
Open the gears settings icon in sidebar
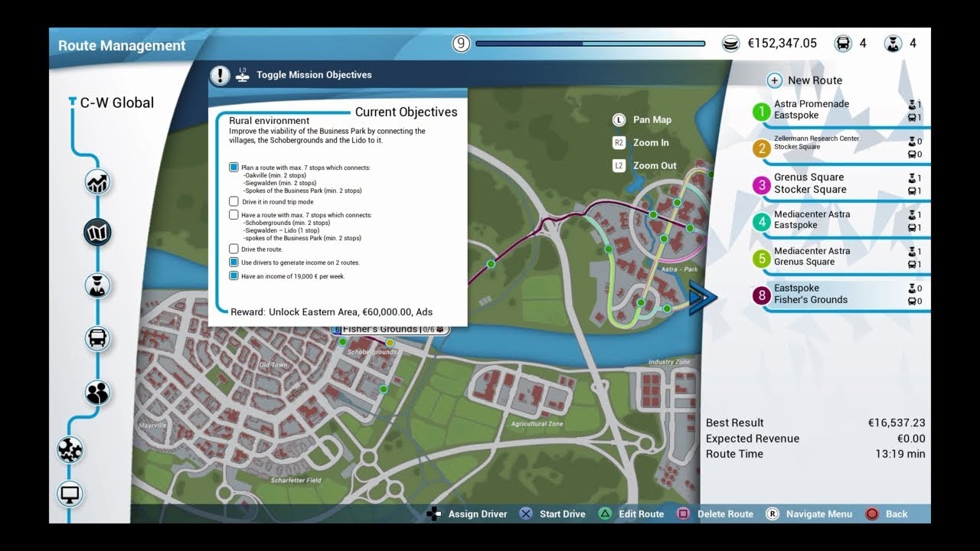pyautogui.click(x=70, y=450)
